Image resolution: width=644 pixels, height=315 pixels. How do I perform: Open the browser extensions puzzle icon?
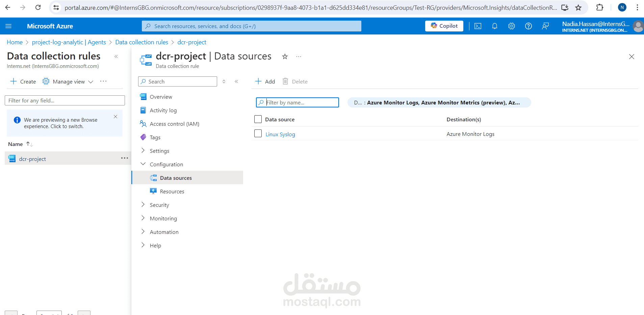600,7
